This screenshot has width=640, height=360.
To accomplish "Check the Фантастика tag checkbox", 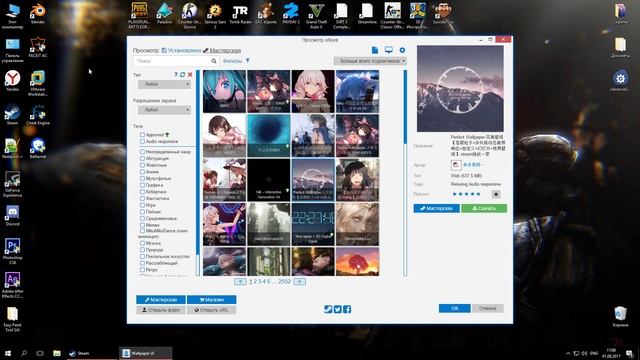I will pos(142,198).
